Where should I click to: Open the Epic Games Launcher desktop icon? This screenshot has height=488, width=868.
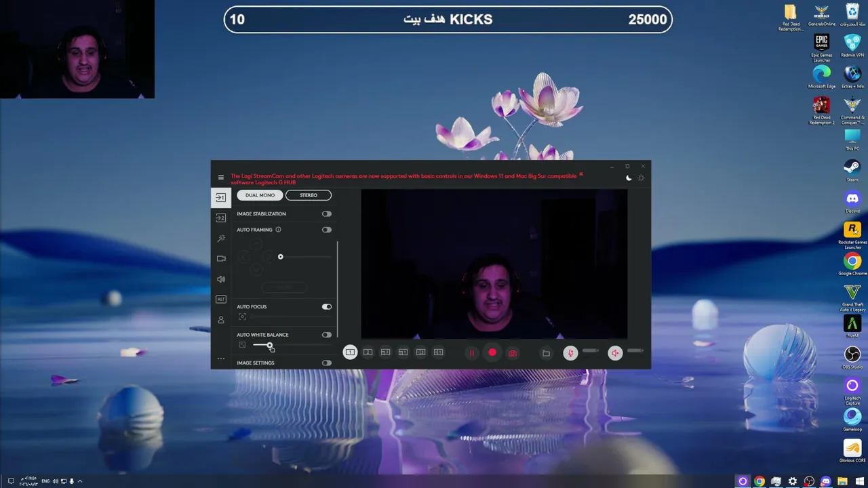click(821, 48)
